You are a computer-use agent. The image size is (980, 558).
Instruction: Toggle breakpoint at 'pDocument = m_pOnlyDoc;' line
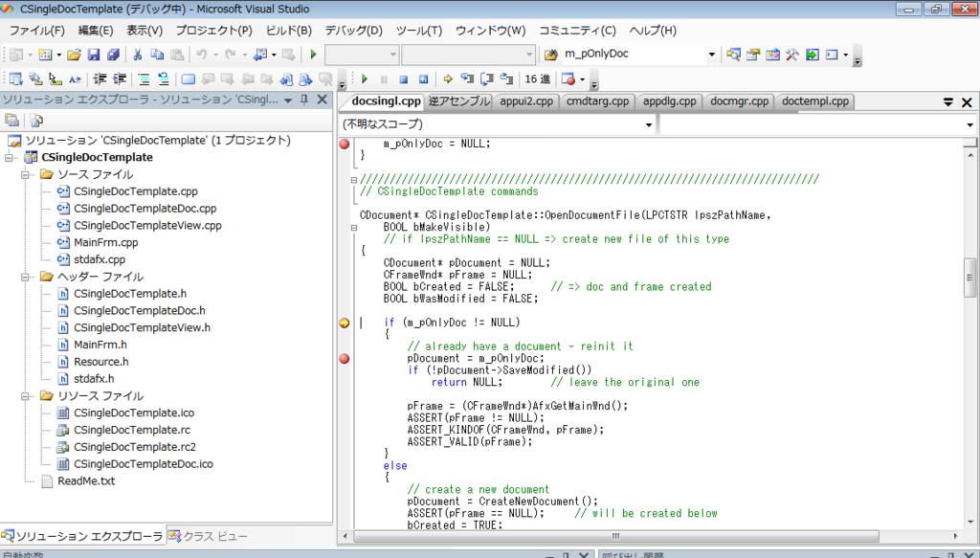coord(345,359)
